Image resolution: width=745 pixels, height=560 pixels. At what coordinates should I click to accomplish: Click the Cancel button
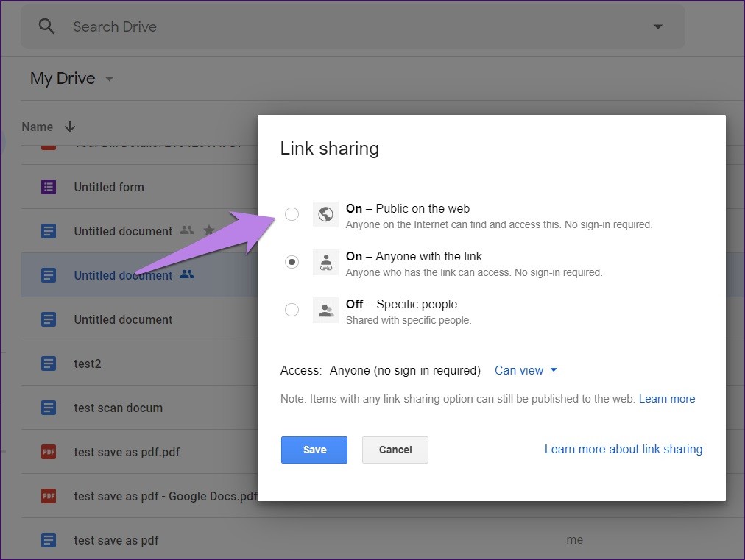(395, 450)
